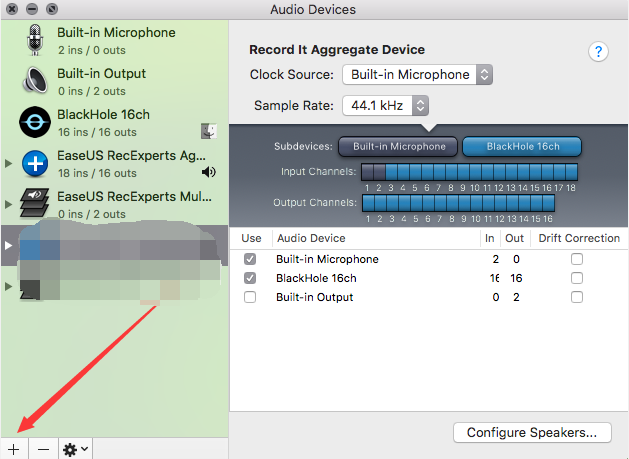Uncheck Use for BlackHole 16ch
The image size is (629, 459).
coord(250,278)
